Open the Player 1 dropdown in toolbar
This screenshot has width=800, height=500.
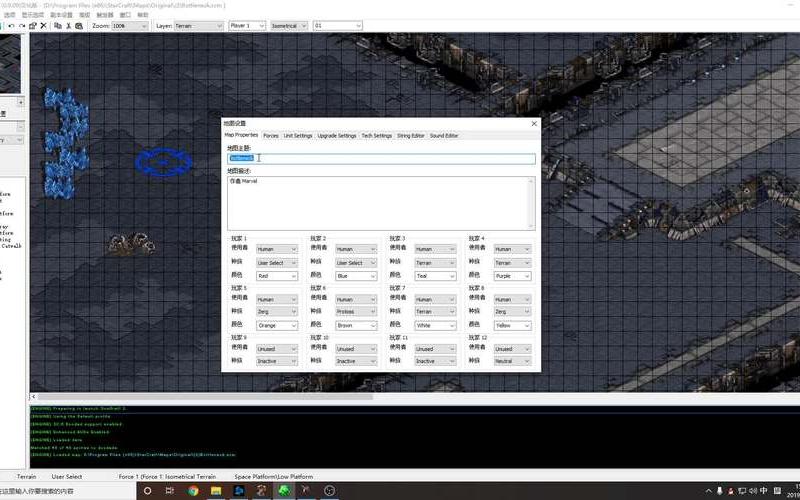247,26
